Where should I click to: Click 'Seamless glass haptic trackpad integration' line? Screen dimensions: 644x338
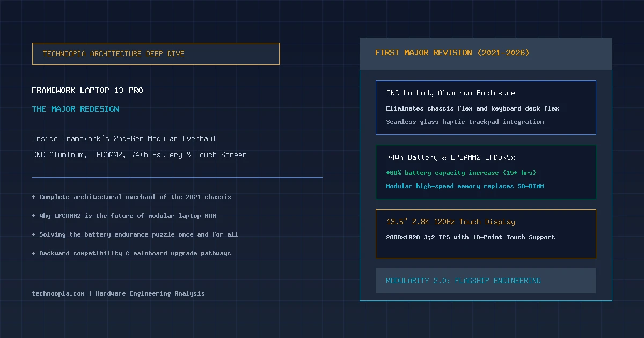[x=465, y=122]
